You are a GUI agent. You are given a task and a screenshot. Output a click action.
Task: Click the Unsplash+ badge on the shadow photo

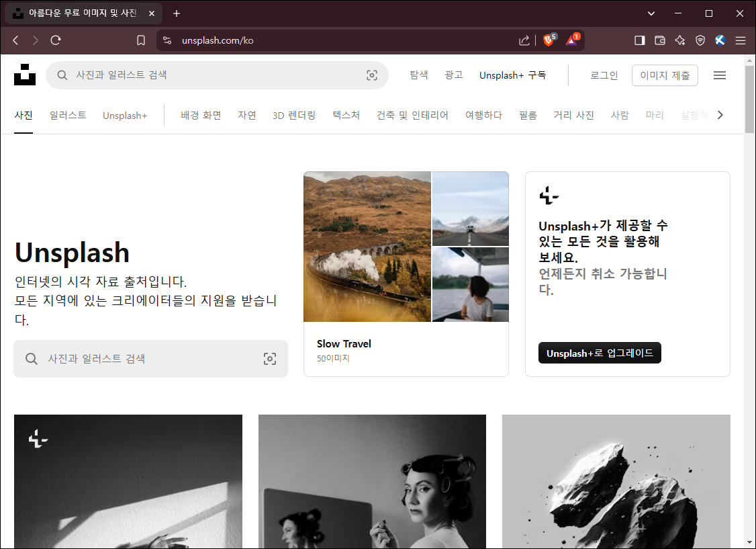[x=38, y=439]
